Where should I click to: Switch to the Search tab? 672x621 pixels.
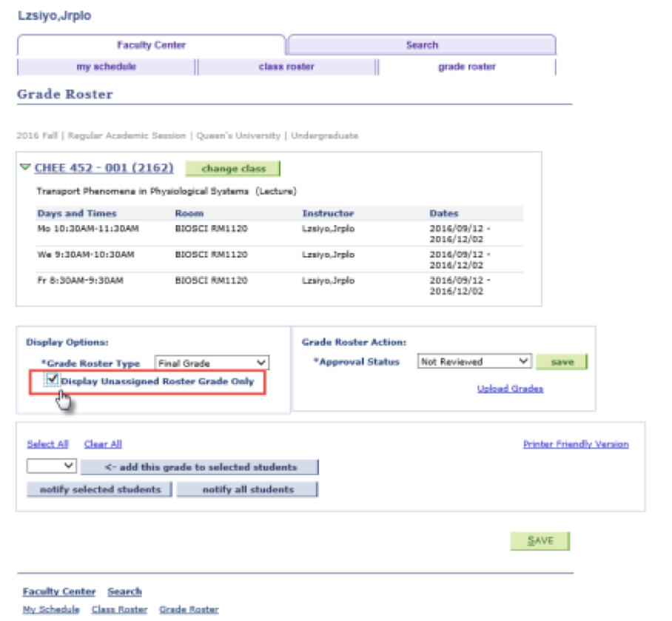tap(421, 45)
